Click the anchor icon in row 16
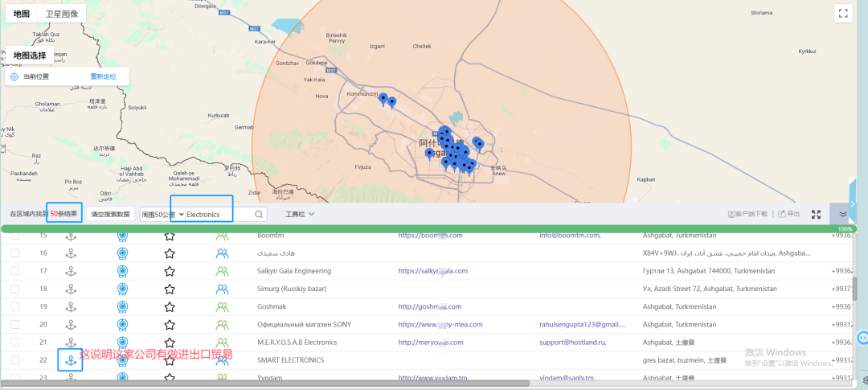 [70, 254]
